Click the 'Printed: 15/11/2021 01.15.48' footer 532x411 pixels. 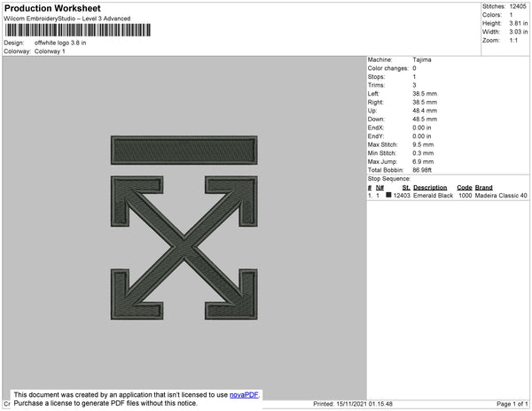click(x=353, y=404)
